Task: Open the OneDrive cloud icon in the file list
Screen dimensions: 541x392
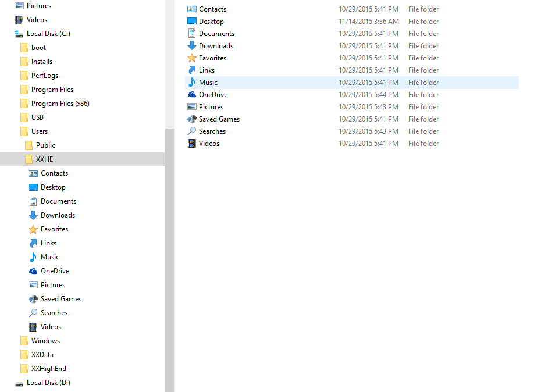Action: [x=192, y=95]
